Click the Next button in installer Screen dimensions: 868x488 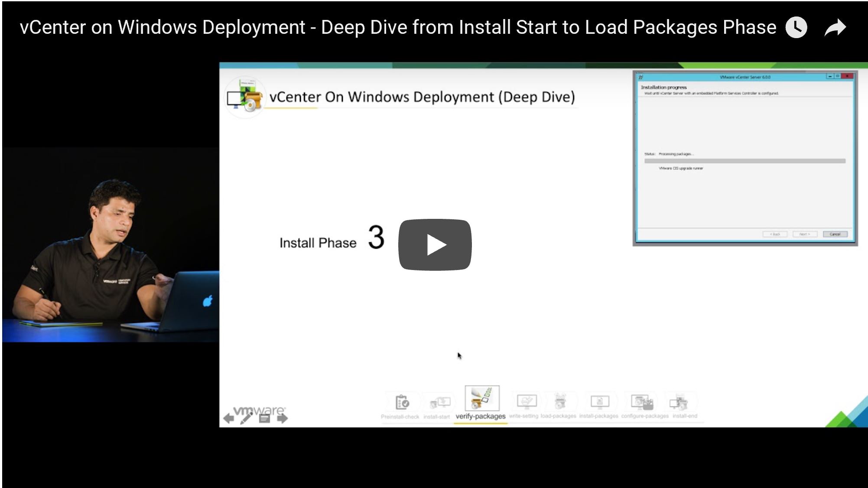pos(806,234)
